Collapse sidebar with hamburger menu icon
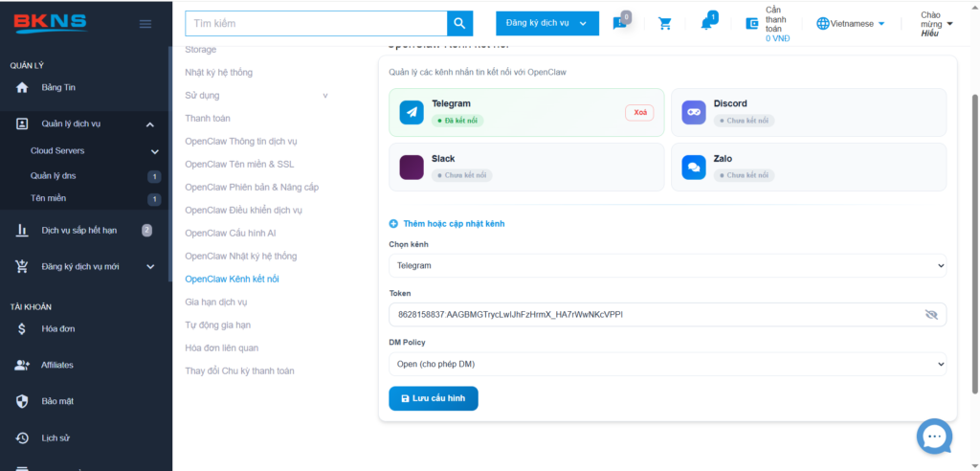Screen dimensions: 980x471 click(x=145, y=24)
